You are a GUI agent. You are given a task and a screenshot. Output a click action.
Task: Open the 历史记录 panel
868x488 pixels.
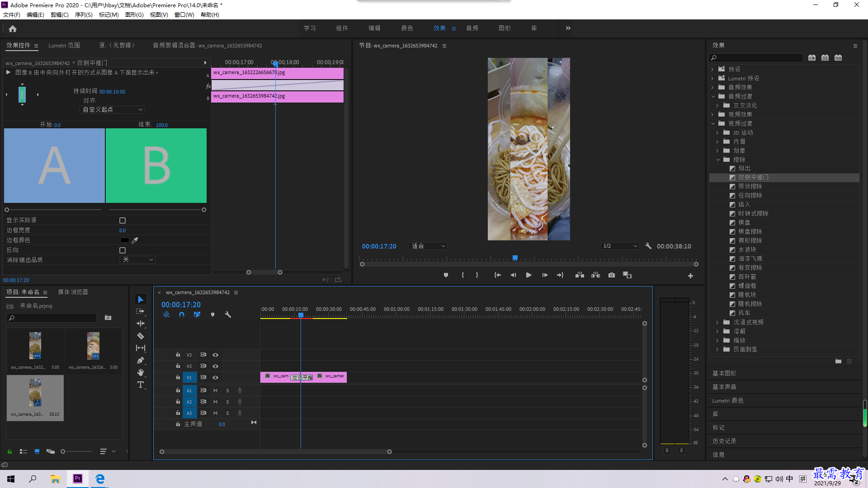point(724,441)
